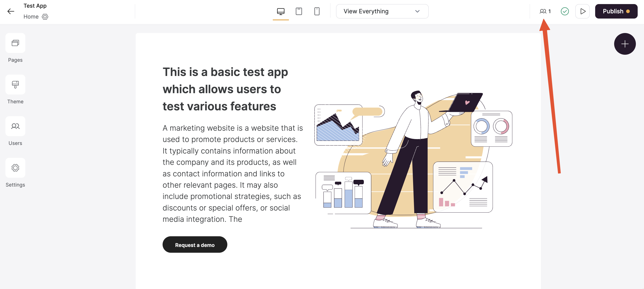Click the Publish button
This screenshot has width=644, height=289.
coord(616,11)
